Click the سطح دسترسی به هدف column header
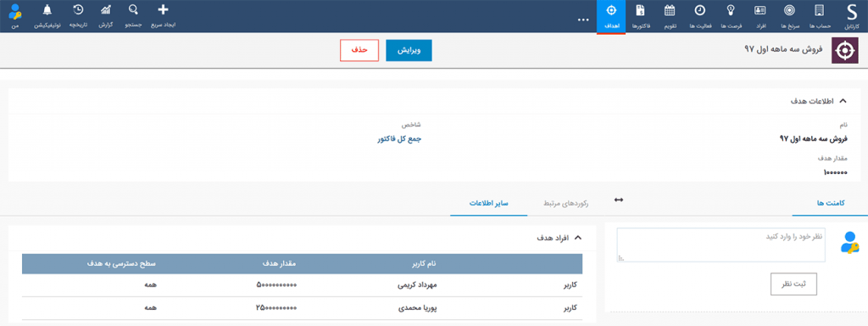868x326 pixels. (120, 263)
